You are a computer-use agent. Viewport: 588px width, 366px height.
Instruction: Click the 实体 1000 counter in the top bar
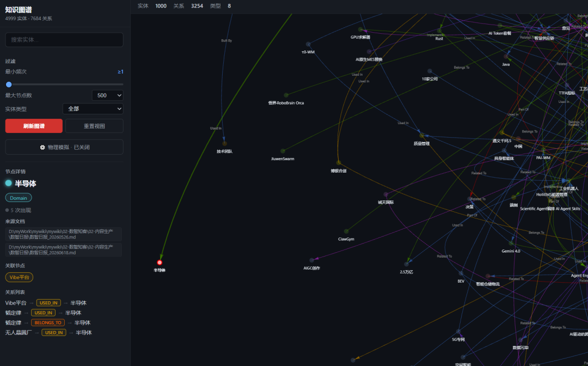pyautogui.click(x=152, y=6)
